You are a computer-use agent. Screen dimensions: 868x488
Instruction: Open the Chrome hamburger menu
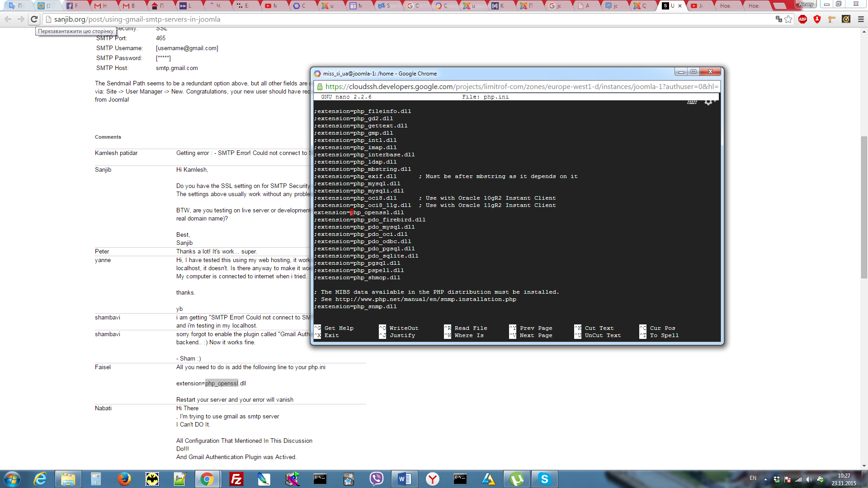coord(861,19)
